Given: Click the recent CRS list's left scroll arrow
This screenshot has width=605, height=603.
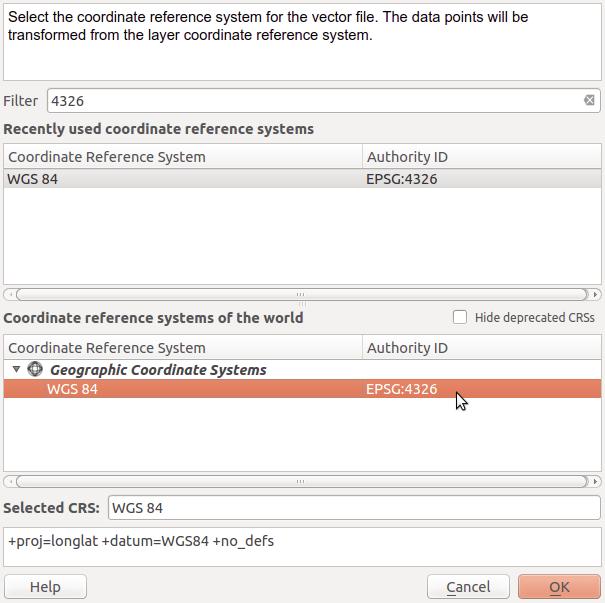Looking at the screenshot, I should click(10, 295).
